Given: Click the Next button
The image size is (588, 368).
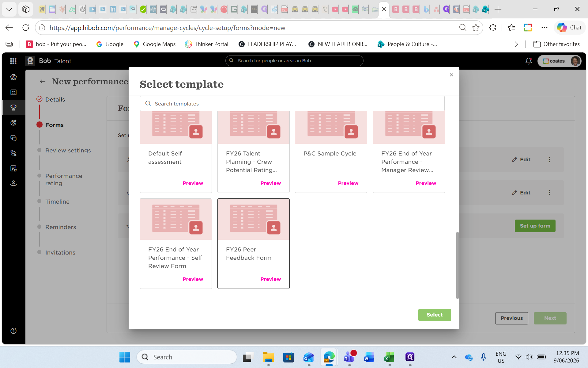Looking at the screenshot, I should pyautogui.click(x=550, y=318).
